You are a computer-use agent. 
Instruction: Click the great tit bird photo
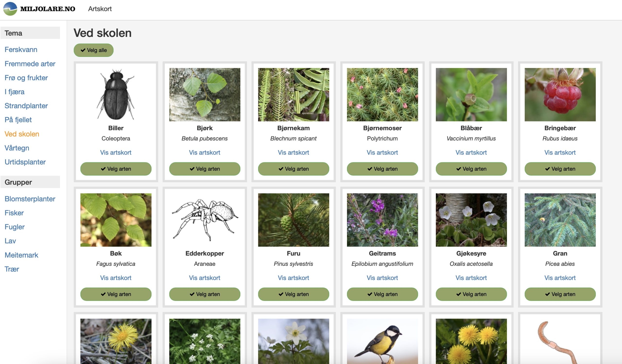point(382,341)
